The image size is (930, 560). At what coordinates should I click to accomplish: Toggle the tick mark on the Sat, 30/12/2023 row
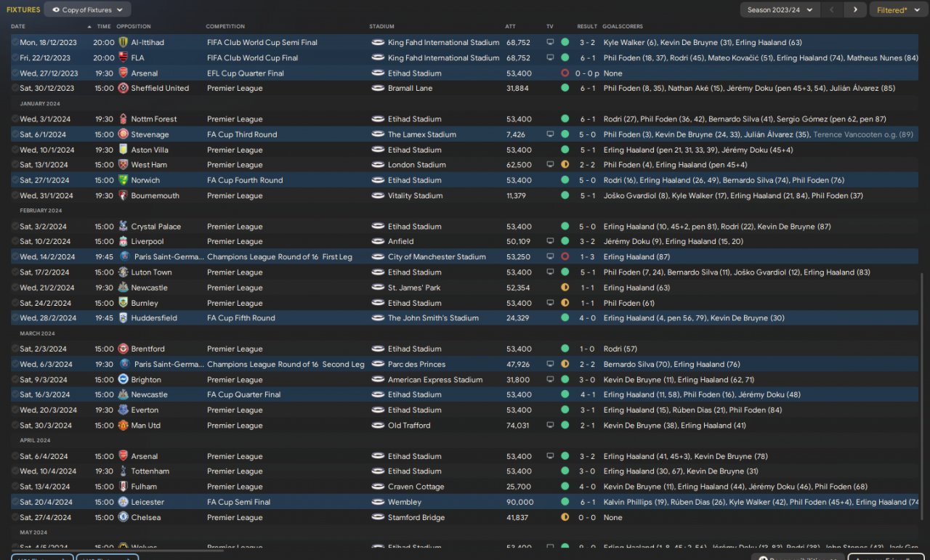pos(15,88)
